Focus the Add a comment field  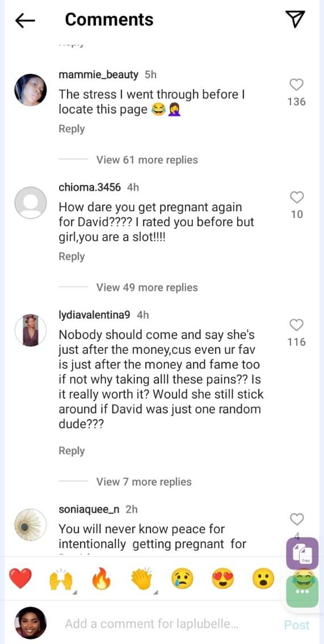click(x=152, y=624)
